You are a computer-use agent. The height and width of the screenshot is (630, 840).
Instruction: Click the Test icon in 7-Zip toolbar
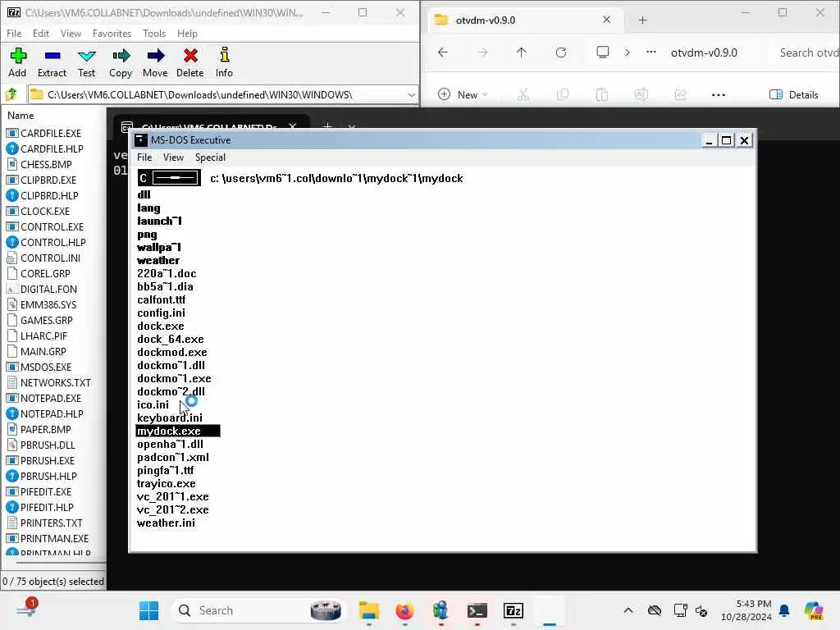coord(86,56)
